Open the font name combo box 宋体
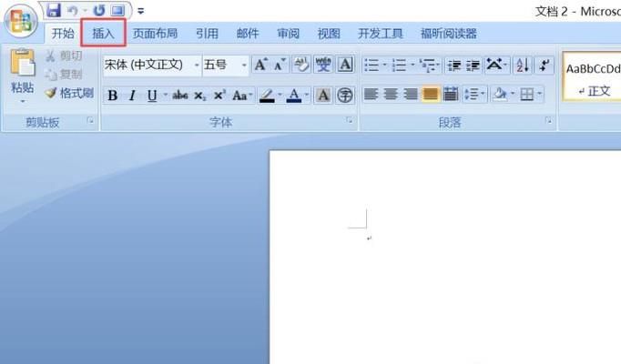Viewport: 621px width, 364px height. (x=152, y=65)
